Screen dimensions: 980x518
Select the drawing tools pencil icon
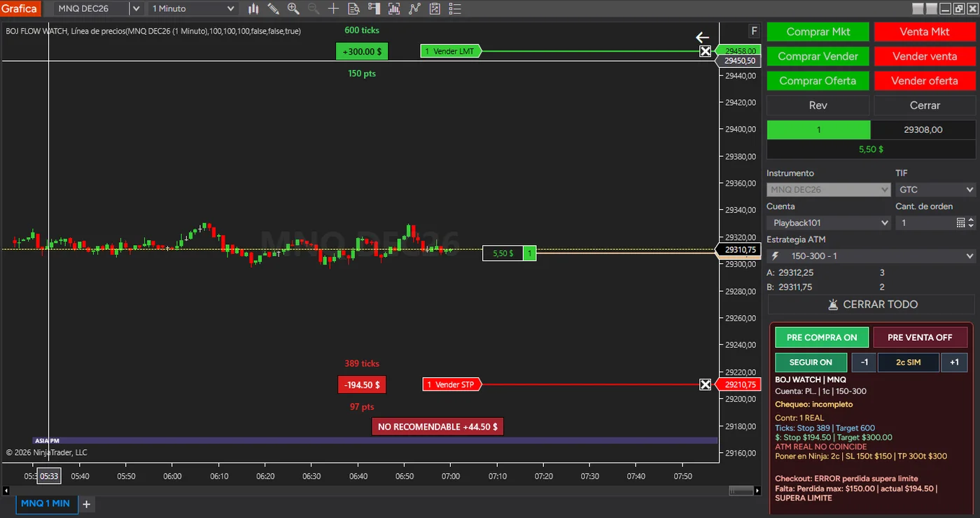[x=274, y=8]
